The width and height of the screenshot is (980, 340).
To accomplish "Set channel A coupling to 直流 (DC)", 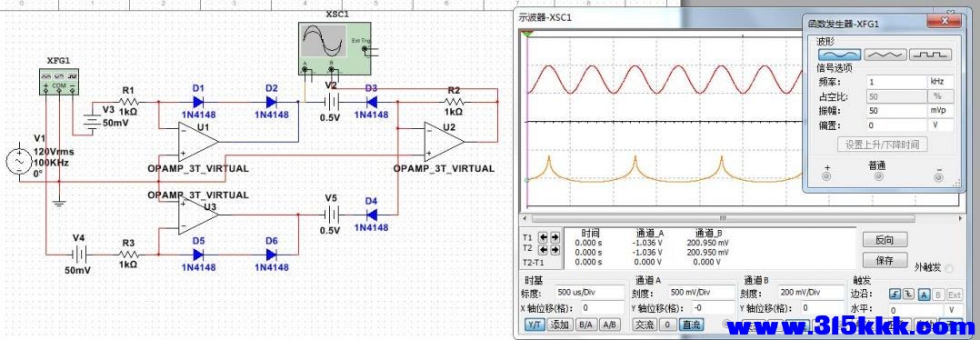I will tap(691, 325).
